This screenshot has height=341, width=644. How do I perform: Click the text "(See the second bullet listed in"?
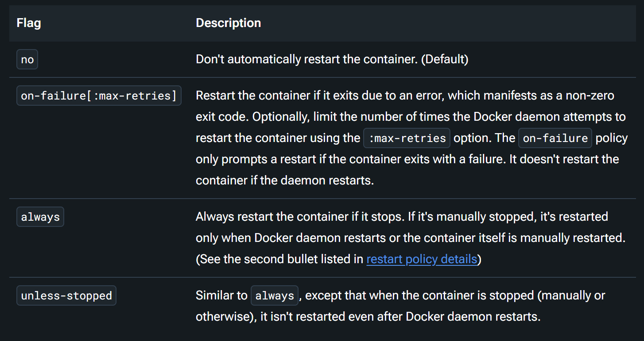(x=279, y=259)
